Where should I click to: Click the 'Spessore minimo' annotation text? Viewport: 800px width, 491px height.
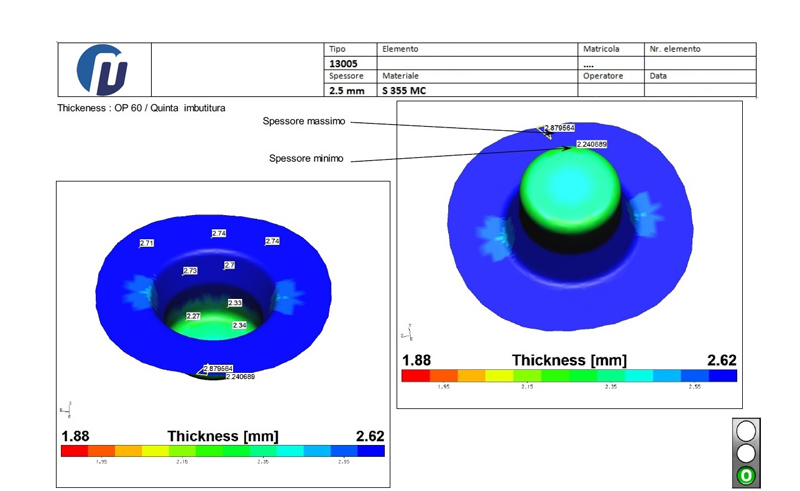pyautogui.click(x=307, y=158)
